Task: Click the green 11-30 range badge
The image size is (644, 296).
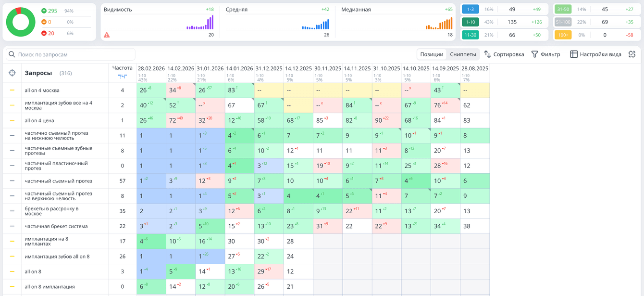Action: pyautogui.click(x=470, y=35)
